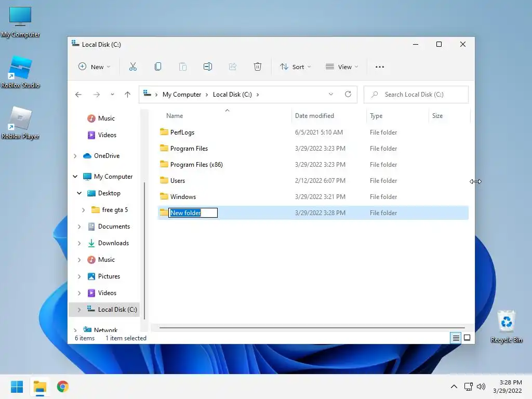Click inside the New folder rename box
Viewport: 532px width, 399px height.
click(193, 212)
